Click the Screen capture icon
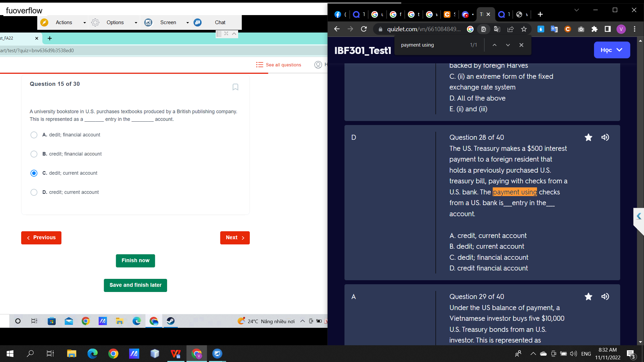Image resolution: width=644 pixels, height=362 pixels. 148,22
